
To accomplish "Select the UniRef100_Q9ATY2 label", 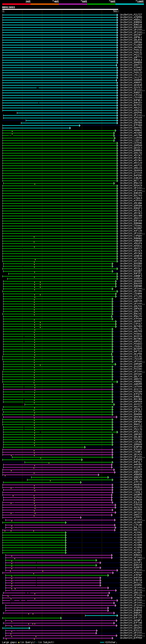I will coord(131,65).
